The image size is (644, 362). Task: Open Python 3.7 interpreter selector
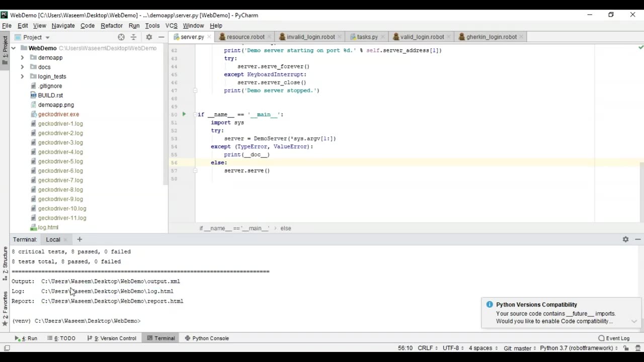[579, 348]
